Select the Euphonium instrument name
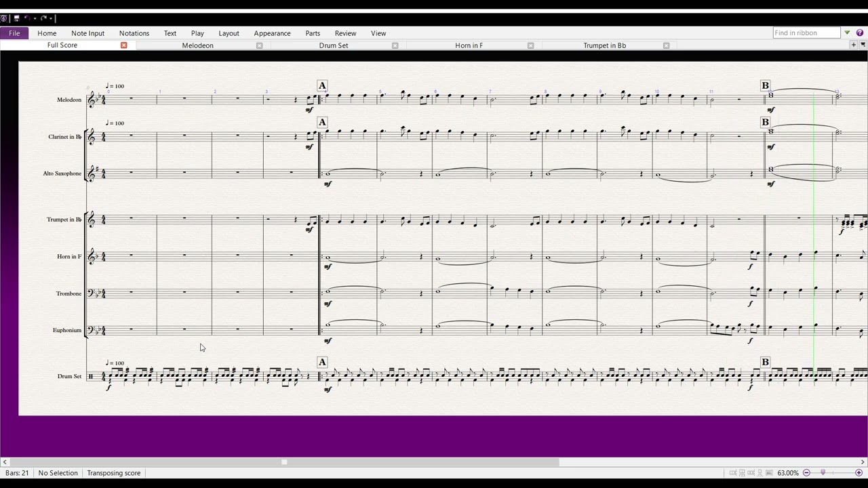This screenshot has height=488, width=868. point(67,330)
